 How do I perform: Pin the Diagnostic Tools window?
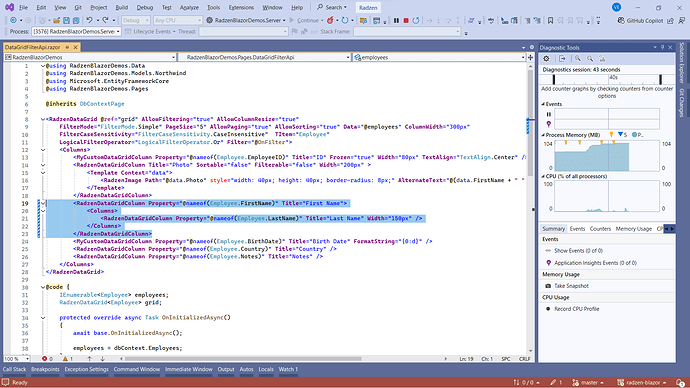662,47
